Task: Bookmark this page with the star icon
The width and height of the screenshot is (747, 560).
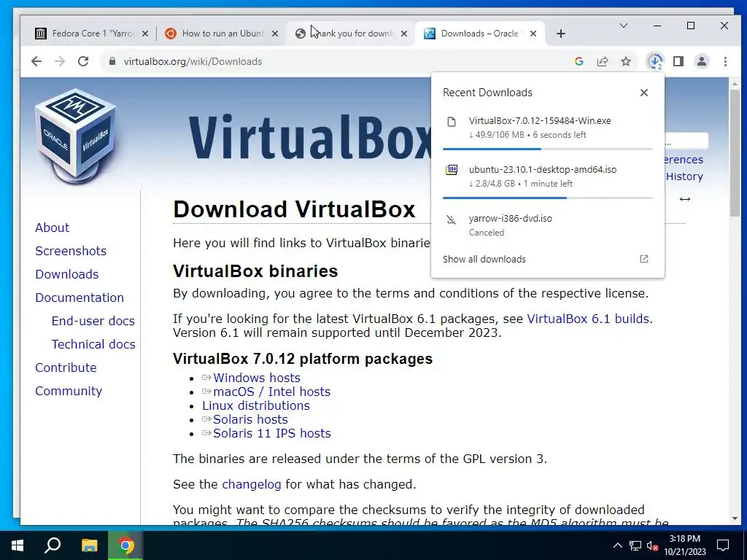Action: pos(626,61)
